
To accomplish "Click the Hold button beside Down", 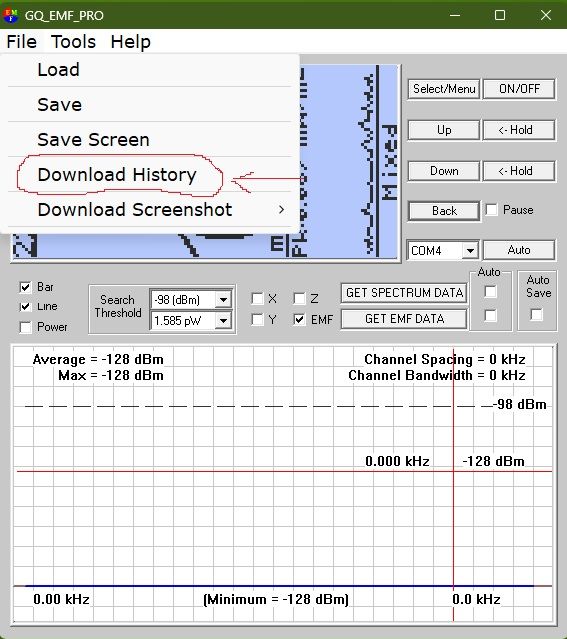I will pyautogui.click(x=519, y=171).
